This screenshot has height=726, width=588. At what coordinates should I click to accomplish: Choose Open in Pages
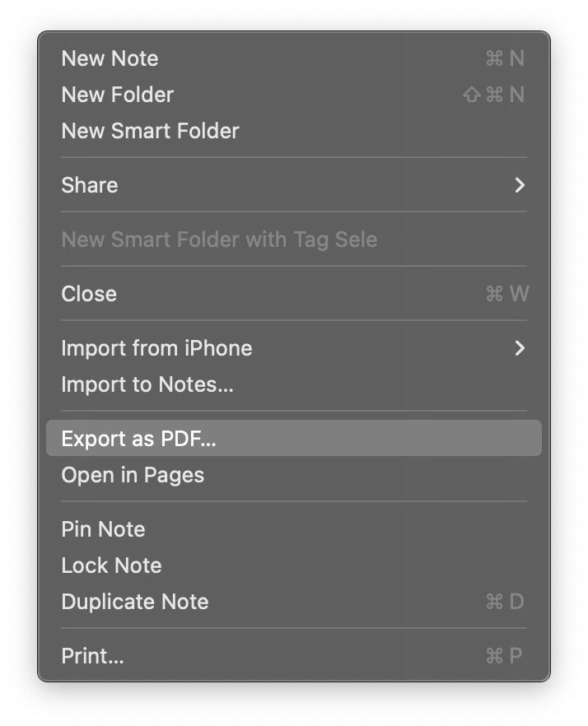click(294, 475)
